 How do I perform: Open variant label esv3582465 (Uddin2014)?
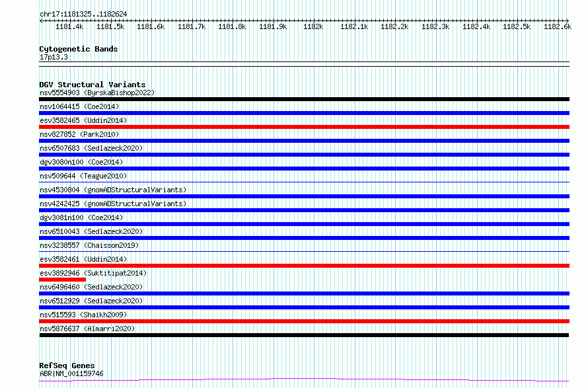[83, 120]
